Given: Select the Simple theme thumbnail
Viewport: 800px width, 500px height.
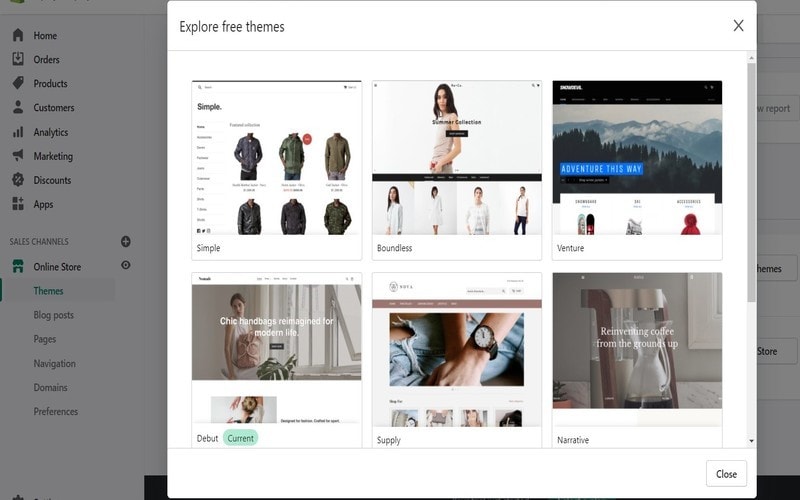Looking at the screenshot, I should [277, 158].
